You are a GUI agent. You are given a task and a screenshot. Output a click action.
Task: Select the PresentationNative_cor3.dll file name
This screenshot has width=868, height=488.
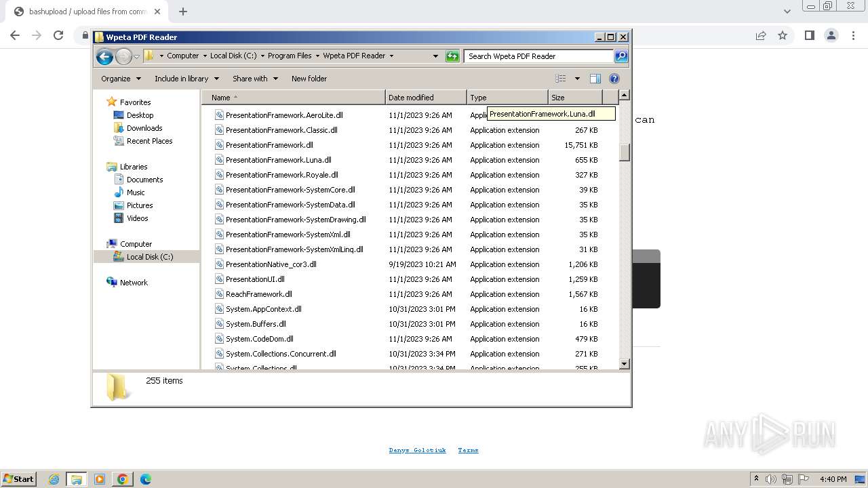click(x=271, y=264)
